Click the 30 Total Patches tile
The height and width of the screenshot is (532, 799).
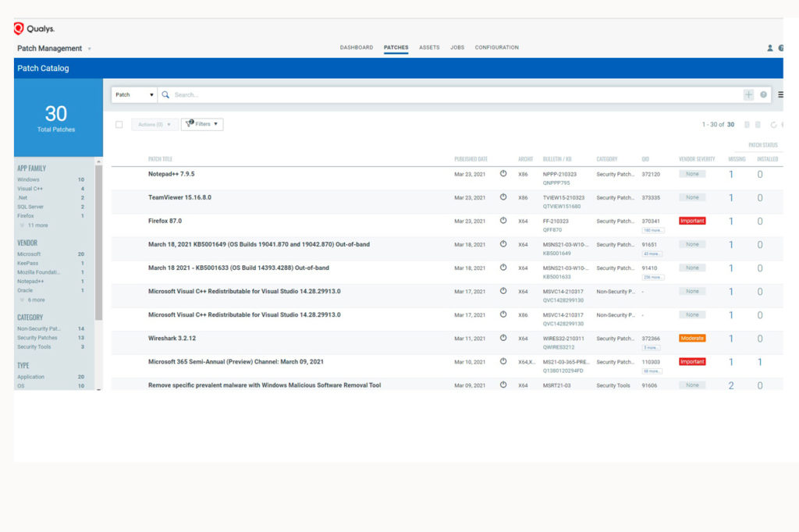click(x=58, y=118)
